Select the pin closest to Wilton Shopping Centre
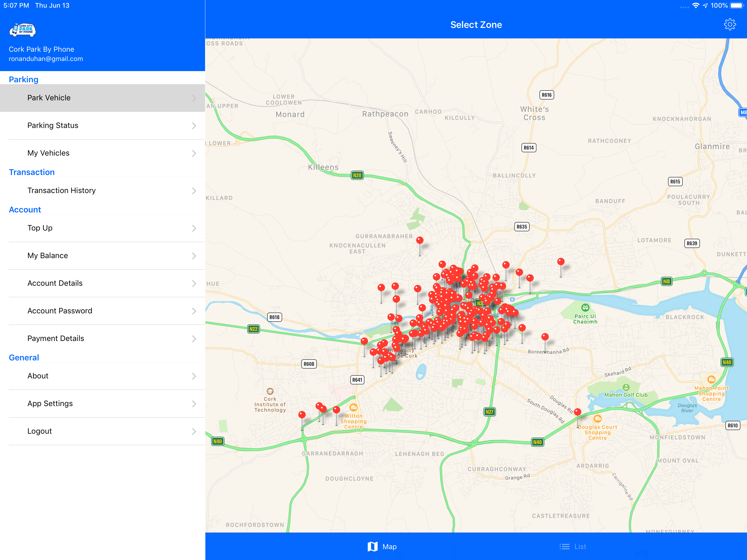 [336, 410]
